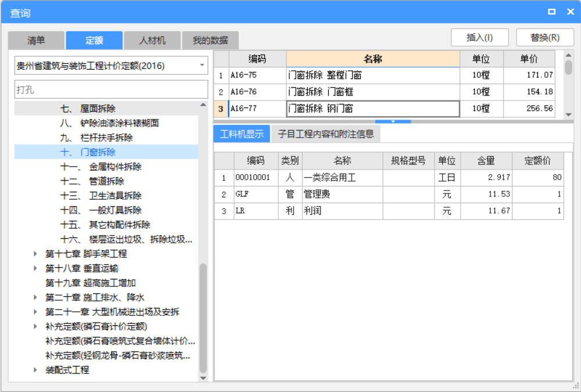The height and width of the screenshot is (392, 581).
Task: Click the 定额价 column header
Action: (538, 160)
